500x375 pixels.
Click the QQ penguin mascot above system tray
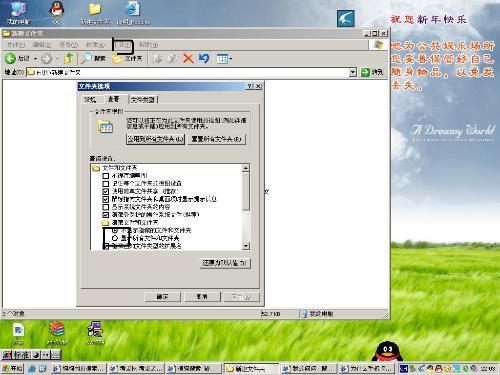coord(387,352)
